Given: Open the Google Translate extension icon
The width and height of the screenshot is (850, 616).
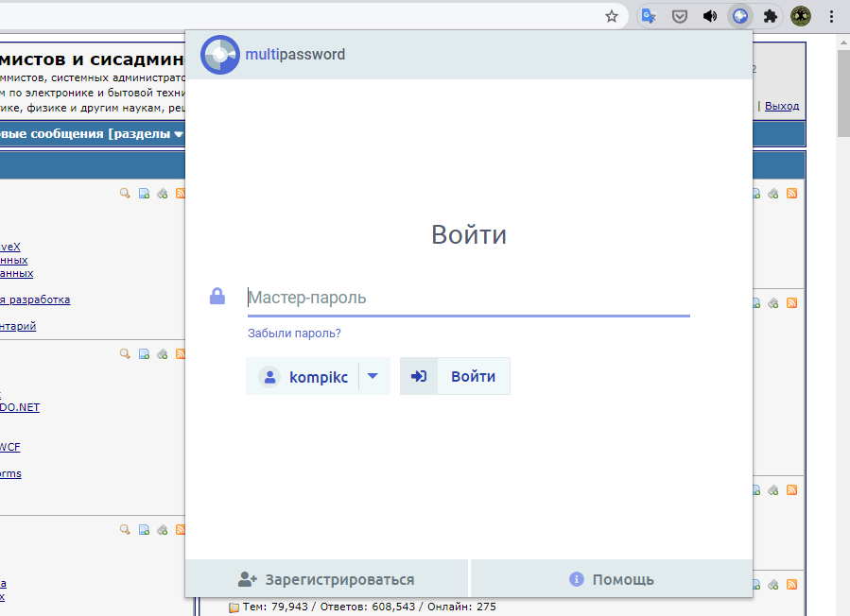Looking at the screenshot, I should tap(649, 16).
